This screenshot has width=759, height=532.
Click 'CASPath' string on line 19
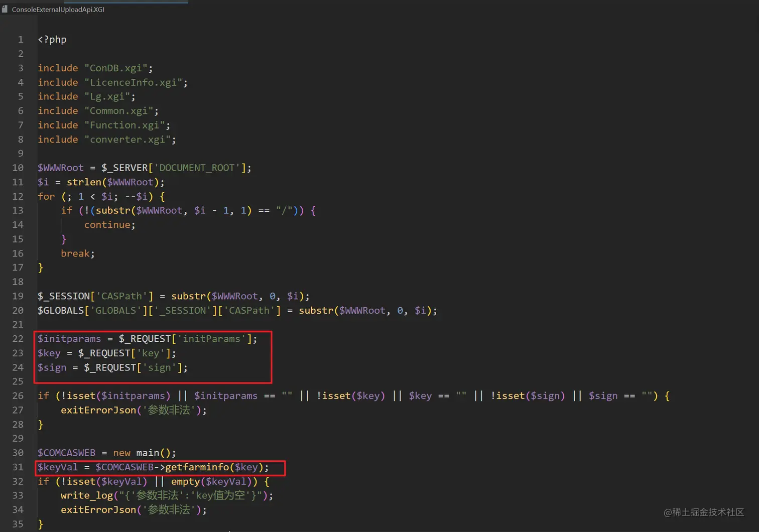tap(121, 296)
